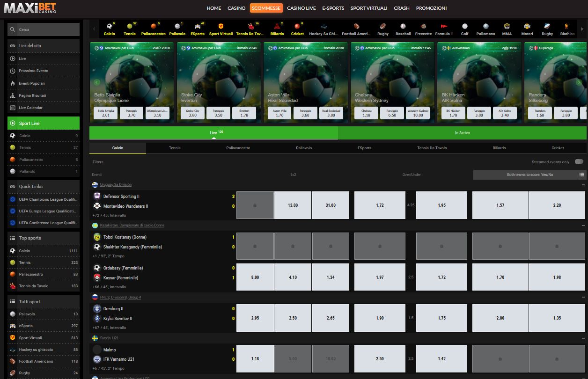This screenshot has width=588, height=379.
Task: Select Pallamano in the sports carousel
Action: coord(486,29)
